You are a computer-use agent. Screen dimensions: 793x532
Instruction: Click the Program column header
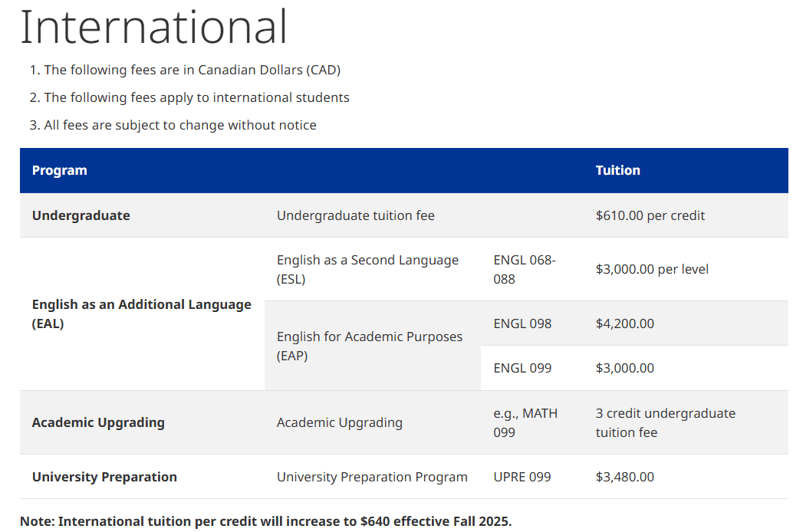pyautogui.click(x=60, y=170)
